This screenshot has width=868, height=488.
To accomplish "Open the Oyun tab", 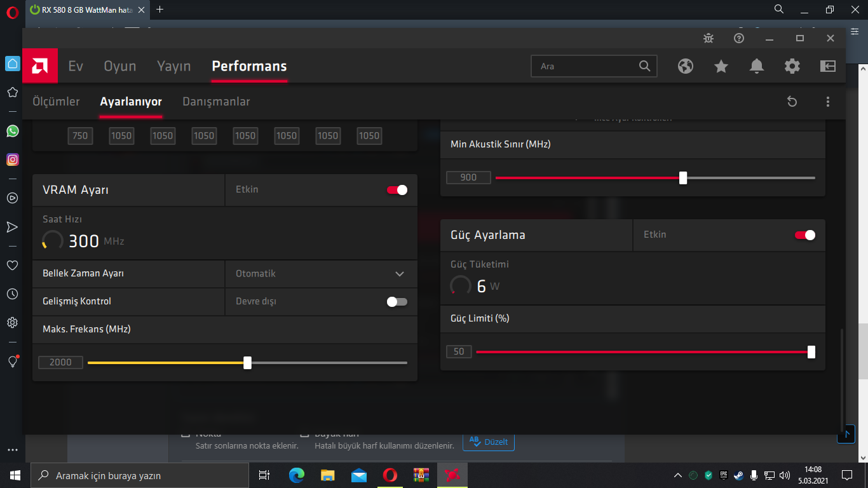I will [x=120, y=66].
